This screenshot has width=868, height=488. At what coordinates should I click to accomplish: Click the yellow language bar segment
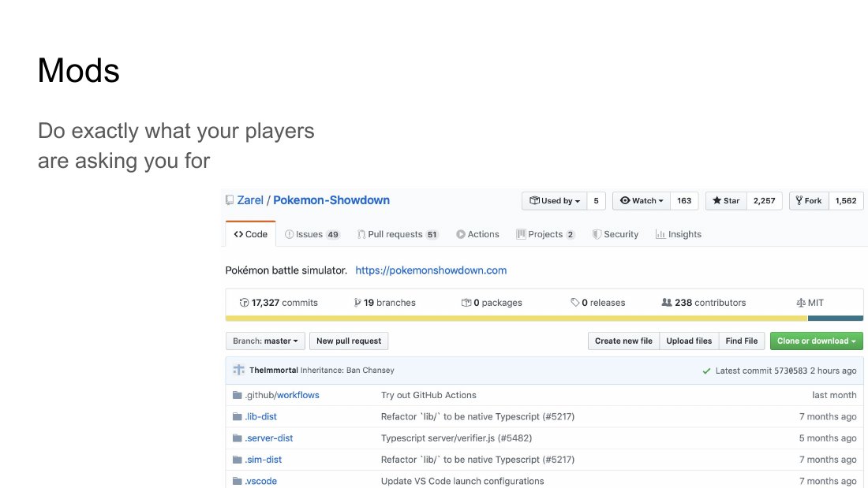pyautogui.click(x=517, y=319)
